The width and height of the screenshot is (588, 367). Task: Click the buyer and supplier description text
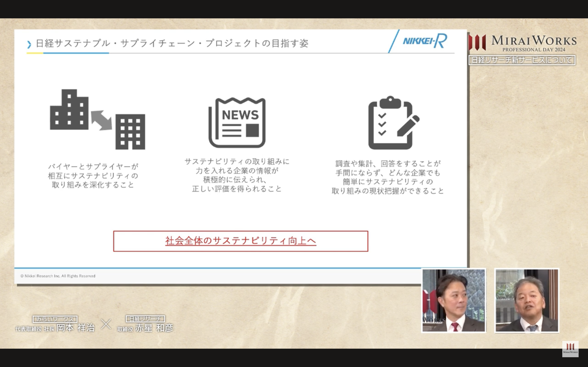(x=93, y=176)
